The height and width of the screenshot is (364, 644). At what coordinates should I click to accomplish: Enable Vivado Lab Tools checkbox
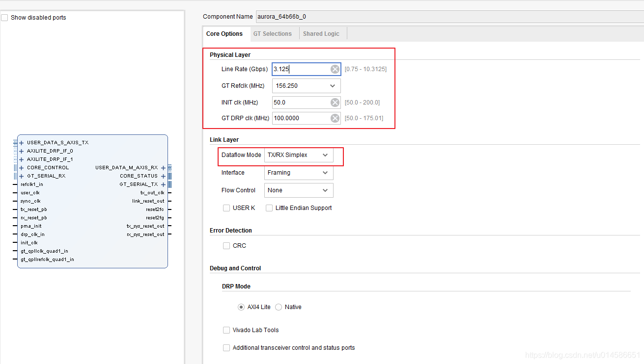[226, 330]
